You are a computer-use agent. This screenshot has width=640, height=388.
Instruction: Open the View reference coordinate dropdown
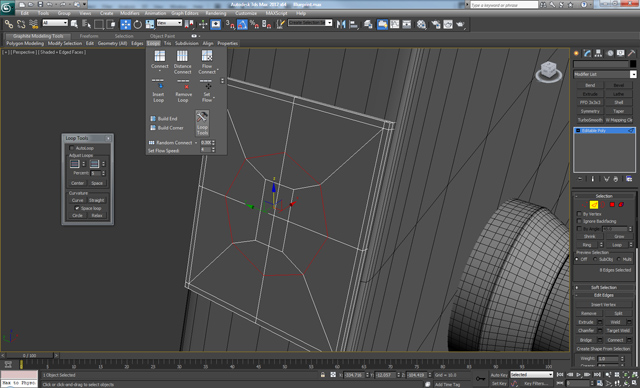tap(169, 23)
